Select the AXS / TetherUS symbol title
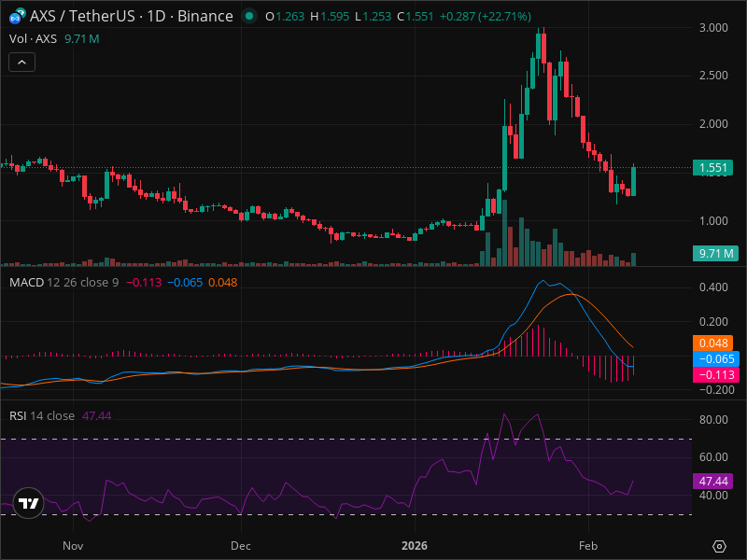The image size is (747, 560). (132, 16)
